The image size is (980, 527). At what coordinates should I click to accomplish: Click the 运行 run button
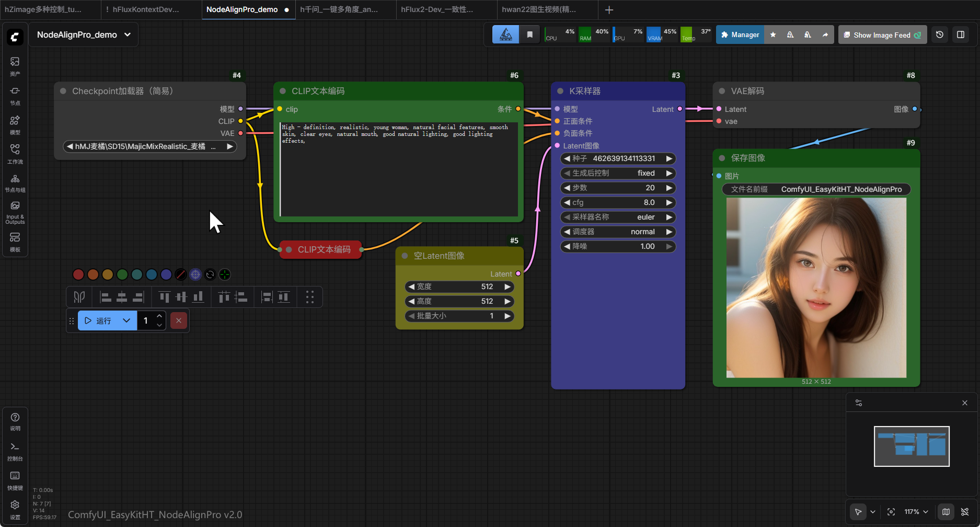tap(98, 320)
